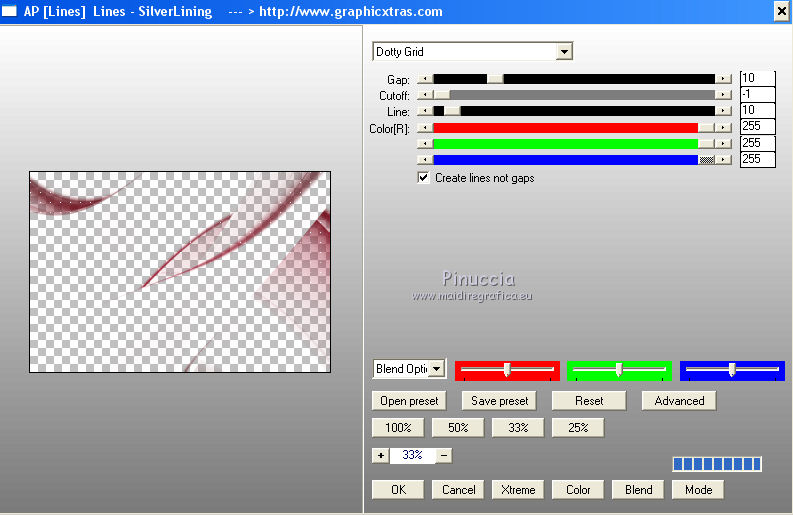
Task: Click the Open preset button
Action: pos(409,401)
